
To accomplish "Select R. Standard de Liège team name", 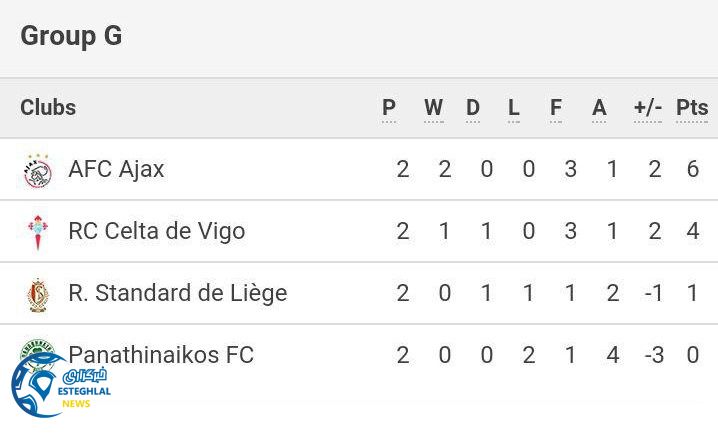I will pyautogui.click(x=177, y=294).
